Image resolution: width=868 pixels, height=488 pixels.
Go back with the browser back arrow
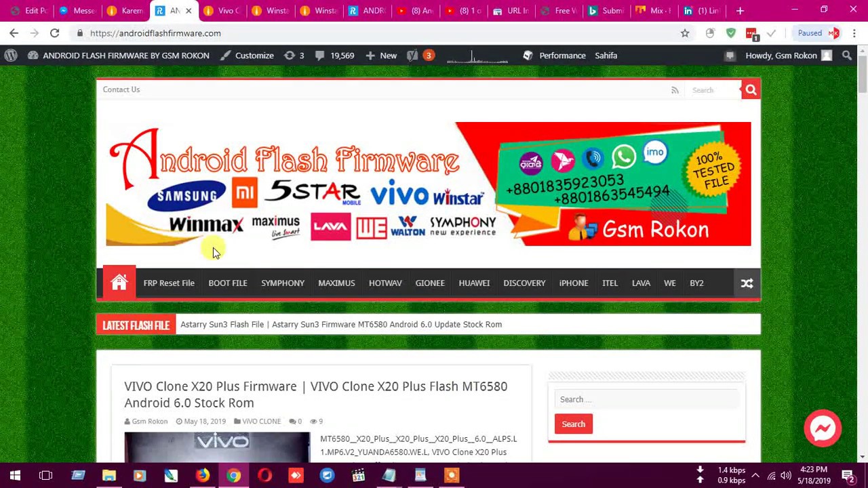(x=14, y=33)
